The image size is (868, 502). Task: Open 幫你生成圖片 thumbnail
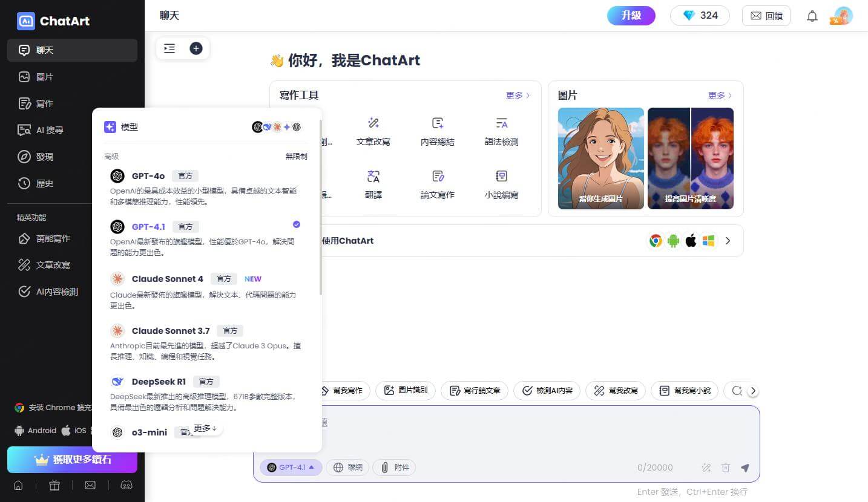[x=601, y=158]
